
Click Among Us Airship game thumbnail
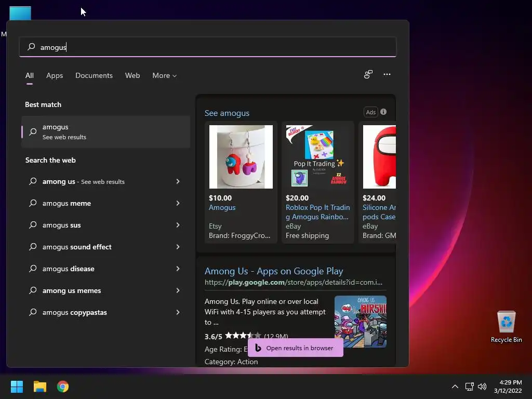(361, 321)
